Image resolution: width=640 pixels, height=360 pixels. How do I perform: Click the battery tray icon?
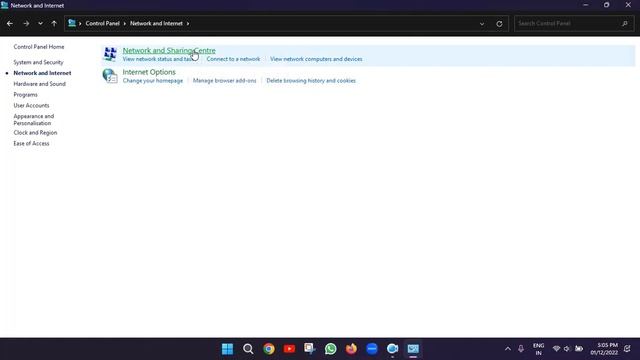point(579,349)
